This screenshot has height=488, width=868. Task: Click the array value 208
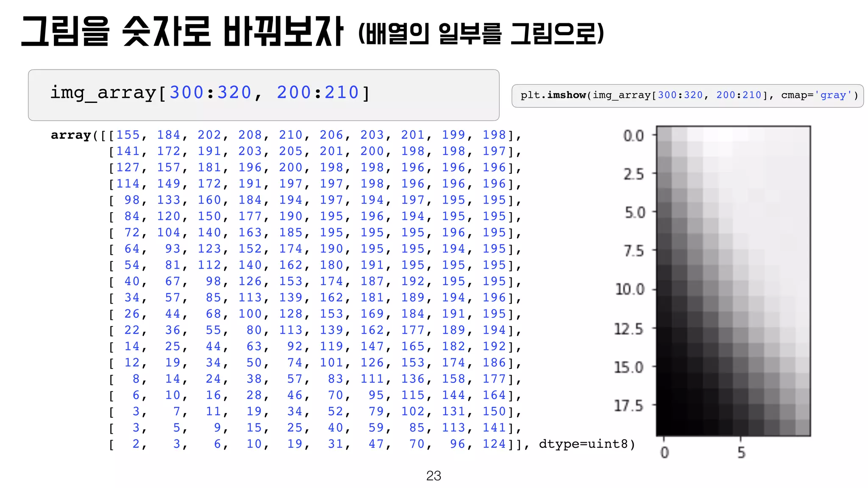(250, 135)
